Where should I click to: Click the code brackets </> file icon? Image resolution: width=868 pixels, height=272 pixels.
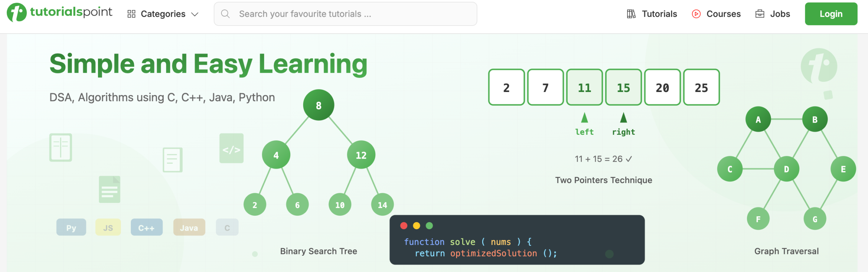click(232, 148)
